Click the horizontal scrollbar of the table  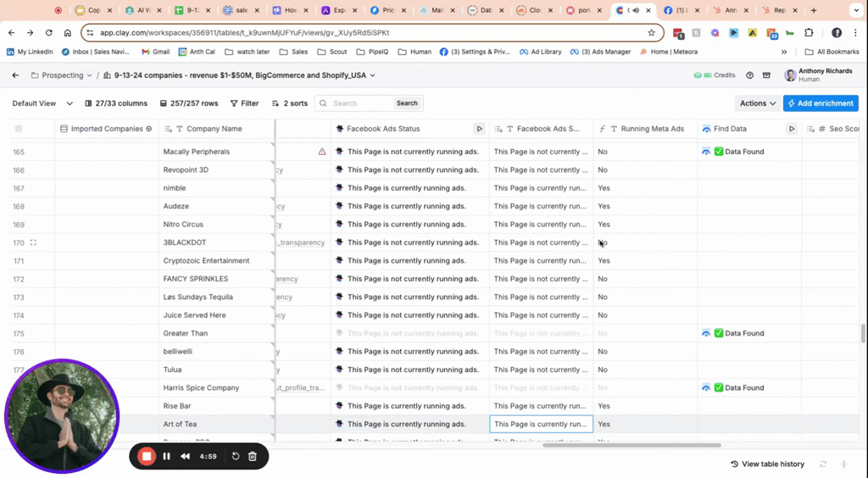point(631,445)
